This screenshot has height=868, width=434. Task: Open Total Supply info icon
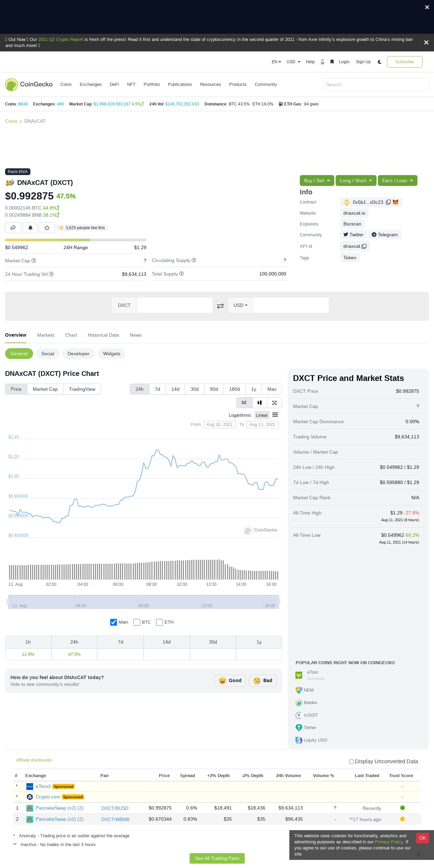pos(182,274)
